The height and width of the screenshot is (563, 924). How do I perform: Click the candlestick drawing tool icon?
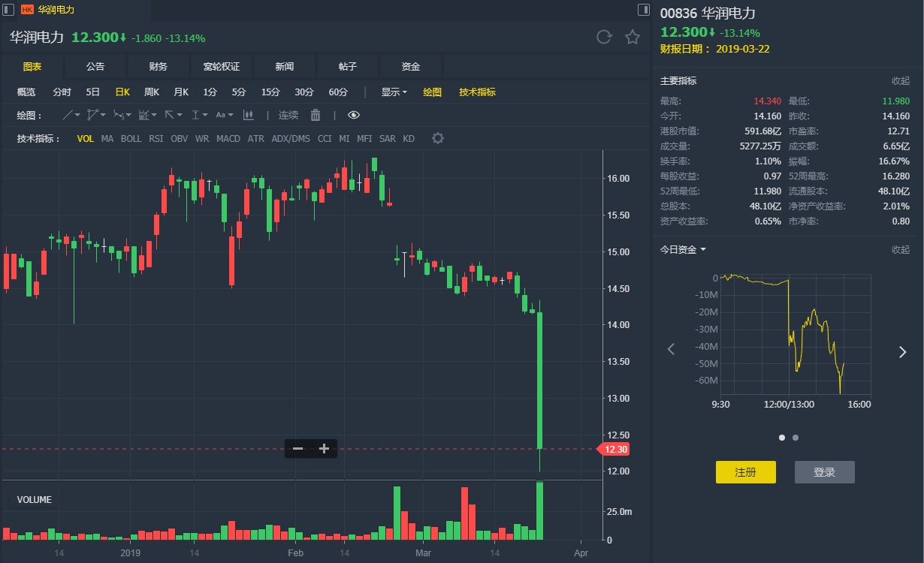(249, 115)
